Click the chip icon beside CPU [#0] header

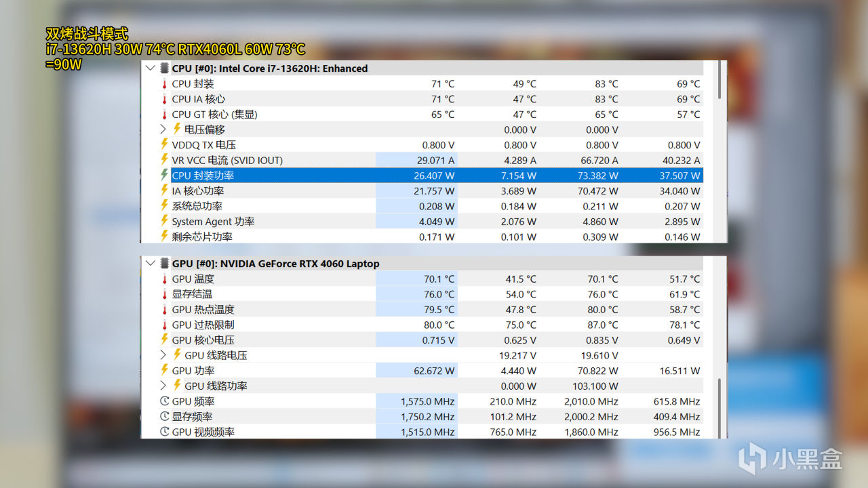point(164,68)
